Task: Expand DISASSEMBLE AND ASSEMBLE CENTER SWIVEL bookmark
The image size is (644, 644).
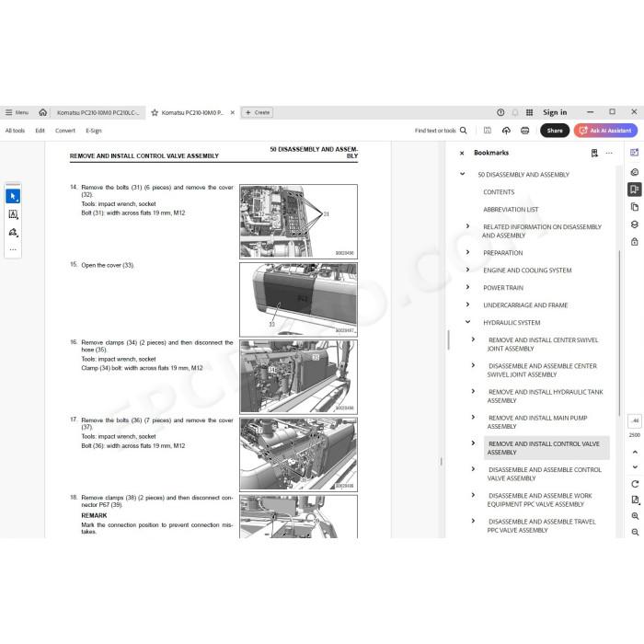Action: click(x=473, y=365)
